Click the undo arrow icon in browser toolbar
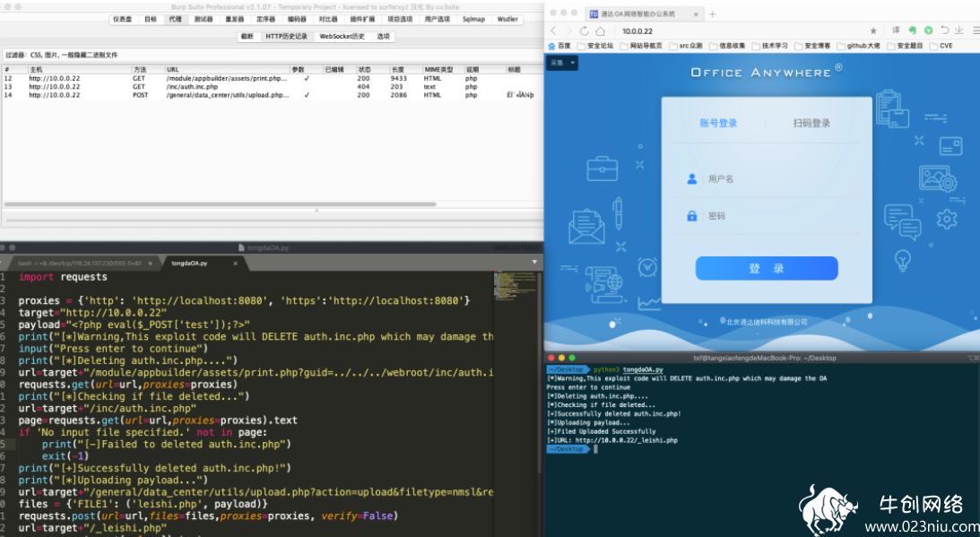 (944, 30)
